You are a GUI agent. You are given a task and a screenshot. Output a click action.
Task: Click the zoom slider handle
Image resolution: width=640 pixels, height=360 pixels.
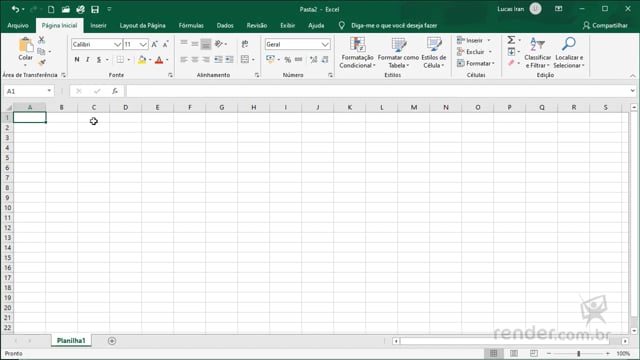tap(578, 353)
